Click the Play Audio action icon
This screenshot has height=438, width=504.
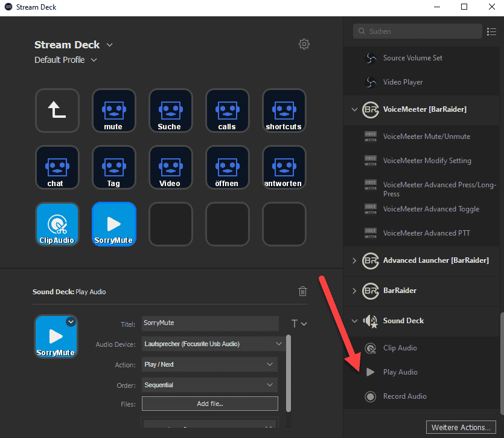coord(370,372)
